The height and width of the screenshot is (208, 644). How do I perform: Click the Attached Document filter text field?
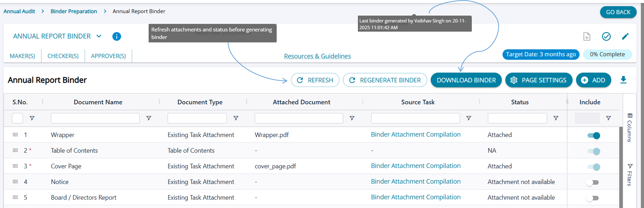coord(299,118)
